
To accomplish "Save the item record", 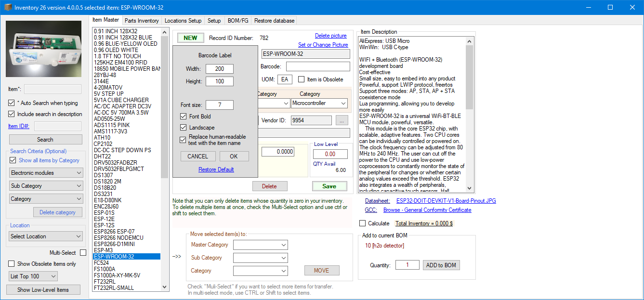I will [x=329, y=186].
